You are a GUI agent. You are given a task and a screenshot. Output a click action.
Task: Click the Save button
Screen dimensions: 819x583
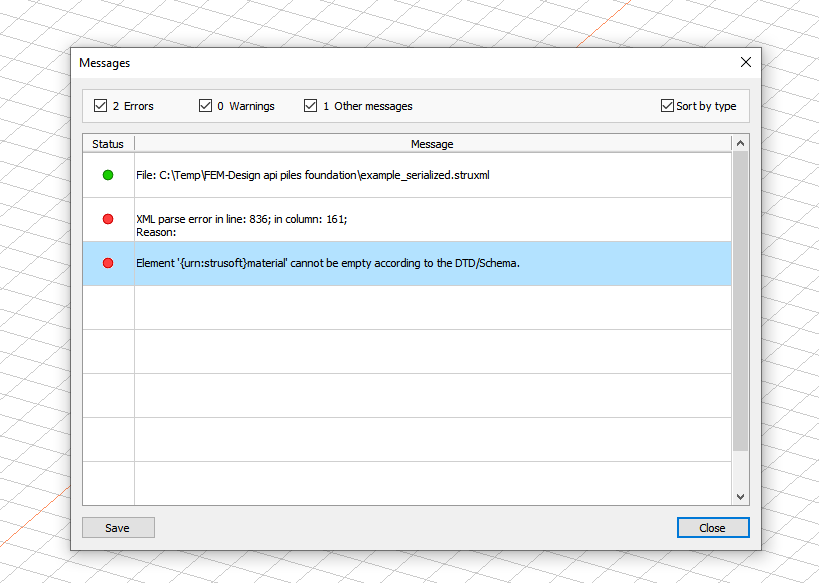[x=118, y=528]
